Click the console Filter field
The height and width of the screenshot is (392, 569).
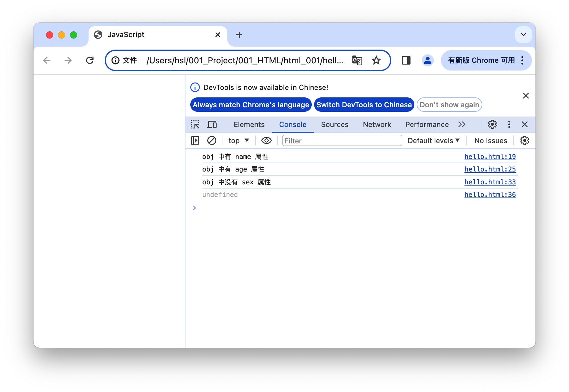[342, 140]
